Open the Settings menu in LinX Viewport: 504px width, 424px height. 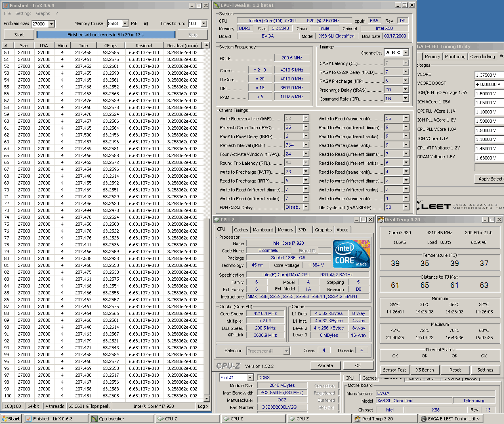point(23,13)
